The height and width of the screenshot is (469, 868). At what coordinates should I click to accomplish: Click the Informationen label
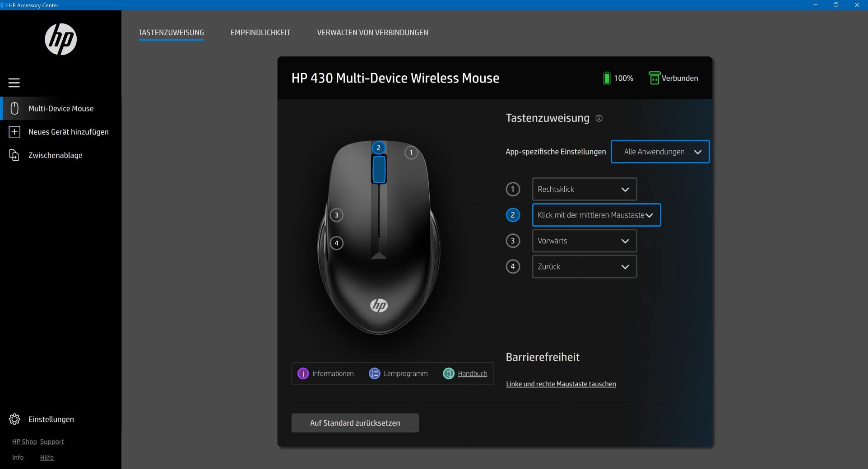pos(333,374)
